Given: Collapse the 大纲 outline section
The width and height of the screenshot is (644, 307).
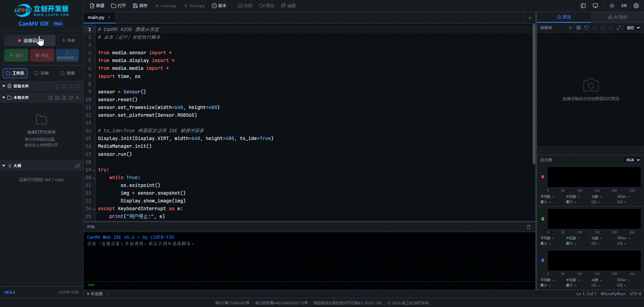Looking at the screenshot, I should (x=4, y=166).
